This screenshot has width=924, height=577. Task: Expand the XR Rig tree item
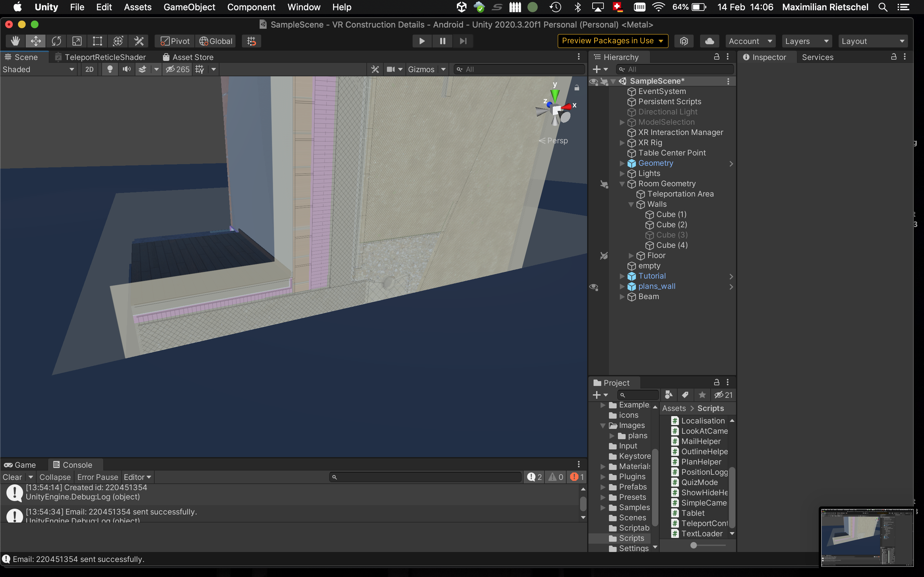[622, 143]
